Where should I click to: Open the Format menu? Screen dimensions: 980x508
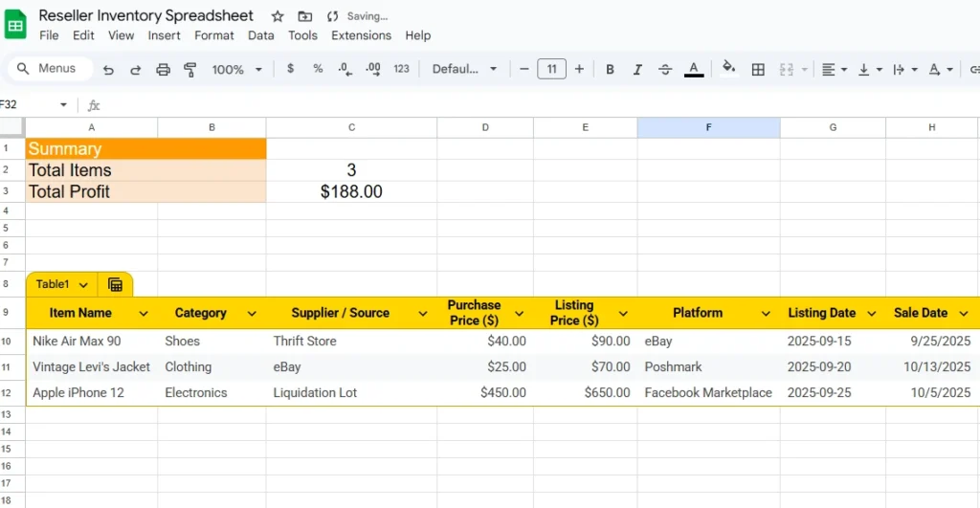213,35
